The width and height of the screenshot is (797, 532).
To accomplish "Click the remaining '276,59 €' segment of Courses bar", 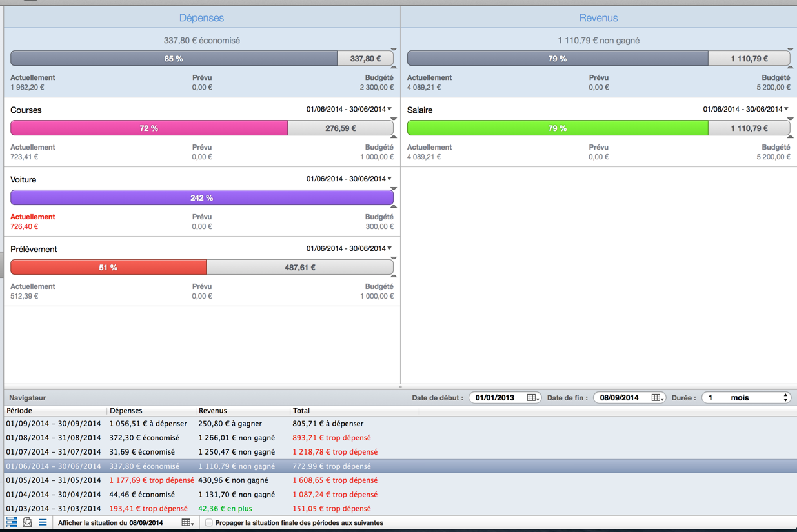I will [341, 128].
